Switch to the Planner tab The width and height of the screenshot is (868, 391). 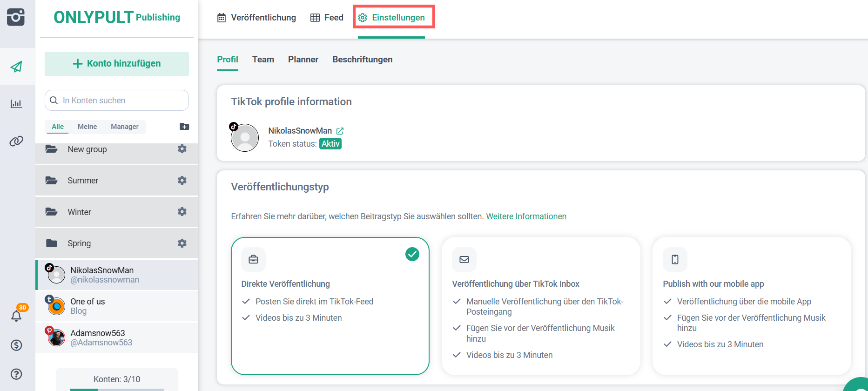pyautogui.click(x=303, y=60)
